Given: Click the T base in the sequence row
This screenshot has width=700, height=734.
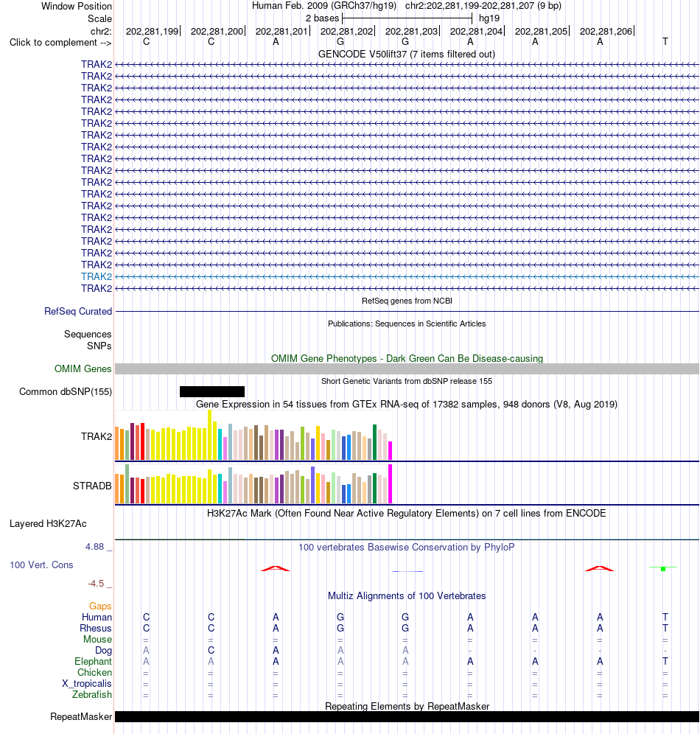Looking at the screenshot, I should (x=665, y=42).
